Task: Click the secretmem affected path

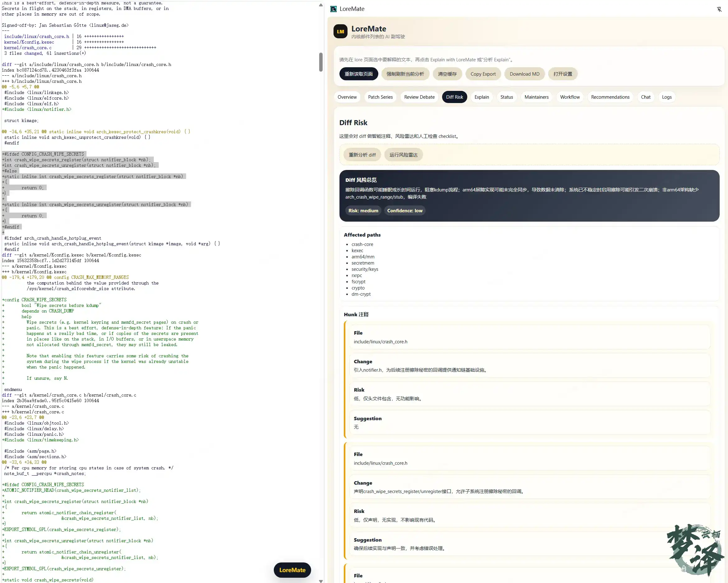Action: click(x=363, y=263)
